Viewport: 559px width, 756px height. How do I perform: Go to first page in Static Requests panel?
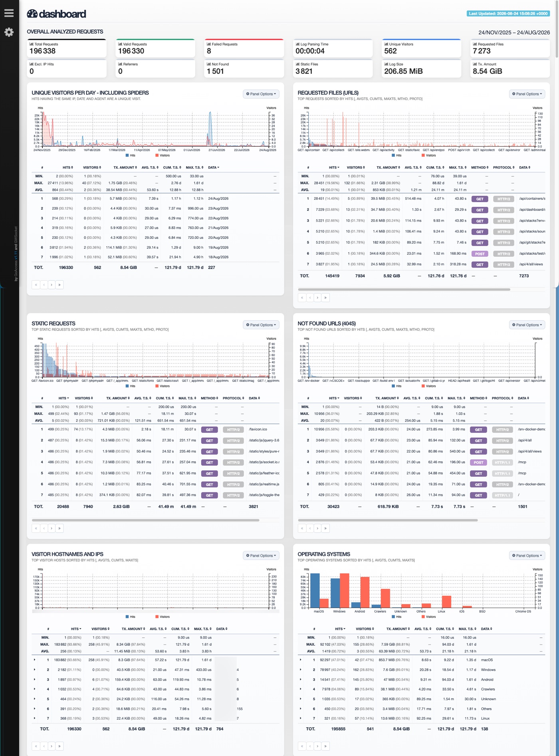coord(36,528)
